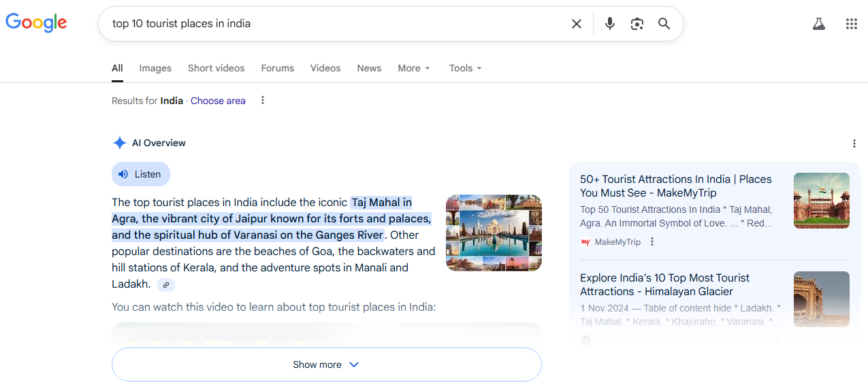Expand AI Overview with Show more

point(327,365)
